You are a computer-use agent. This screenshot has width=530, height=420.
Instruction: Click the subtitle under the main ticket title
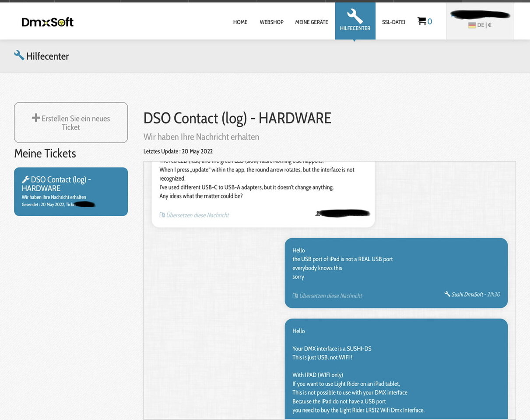tap(201, 137)
